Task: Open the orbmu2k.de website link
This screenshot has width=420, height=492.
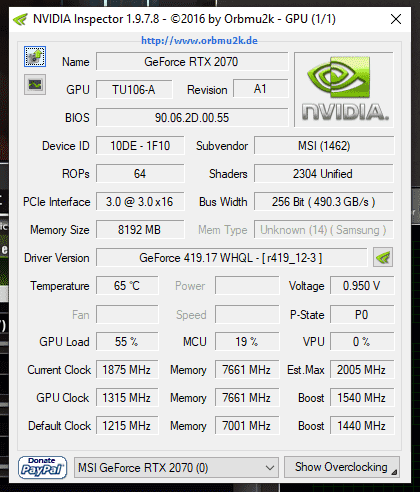Action: pos(199,41)
